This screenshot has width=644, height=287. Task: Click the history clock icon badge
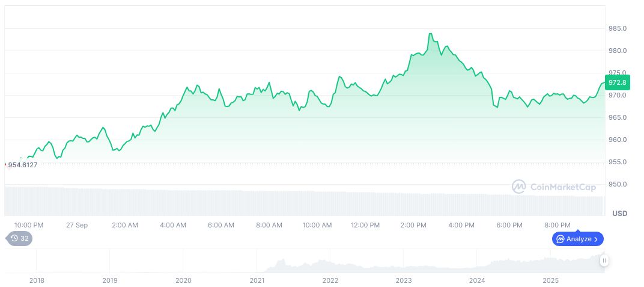[x=14, y=238]
